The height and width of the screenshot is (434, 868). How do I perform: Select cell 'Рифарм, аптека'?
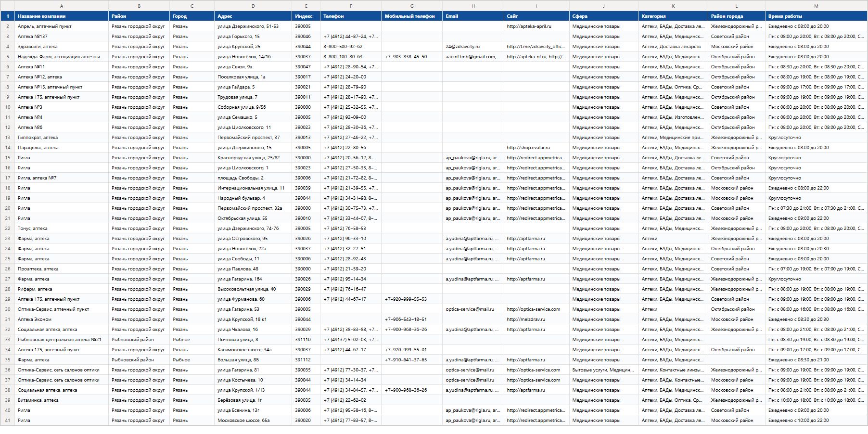tap(62, 289)
